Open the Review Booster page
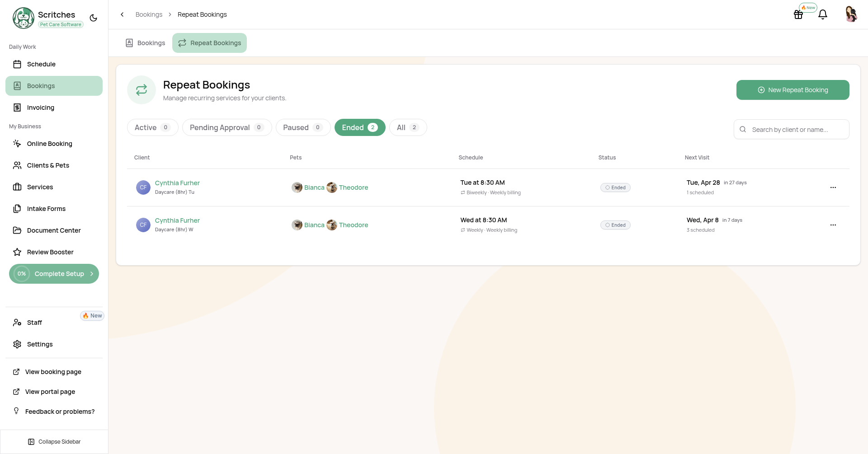The width and height of the screenshot is (868, 454). click(50, 252)
